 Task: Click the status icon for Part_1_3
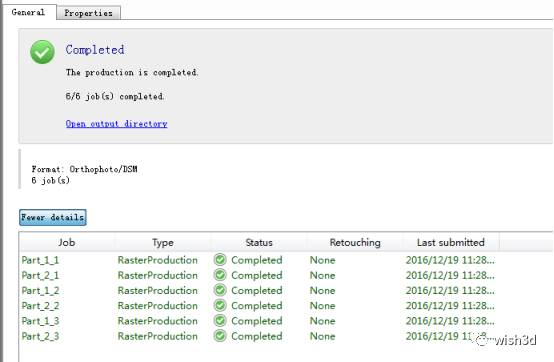click(x=220, y=321)
